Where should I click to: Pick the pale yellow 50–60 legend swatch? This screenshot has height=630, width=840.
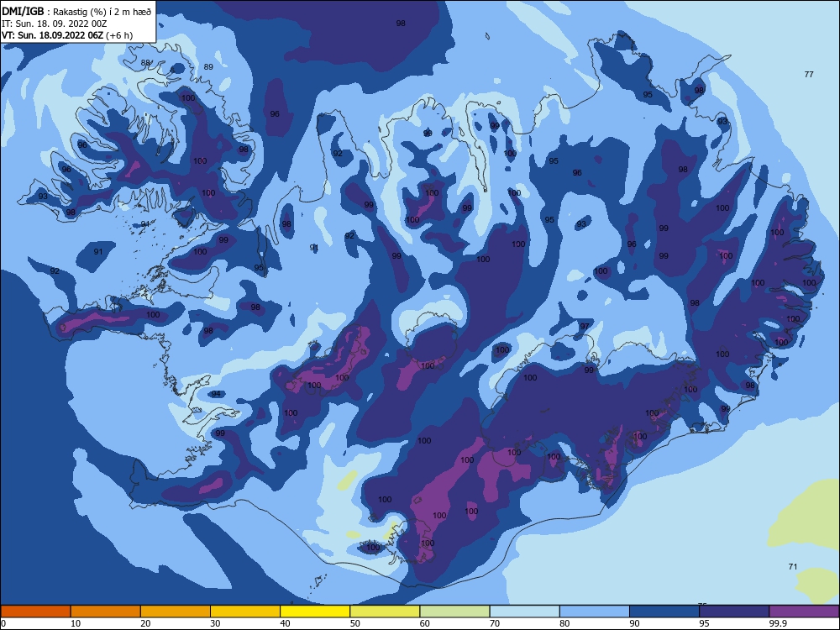point(386,612)
